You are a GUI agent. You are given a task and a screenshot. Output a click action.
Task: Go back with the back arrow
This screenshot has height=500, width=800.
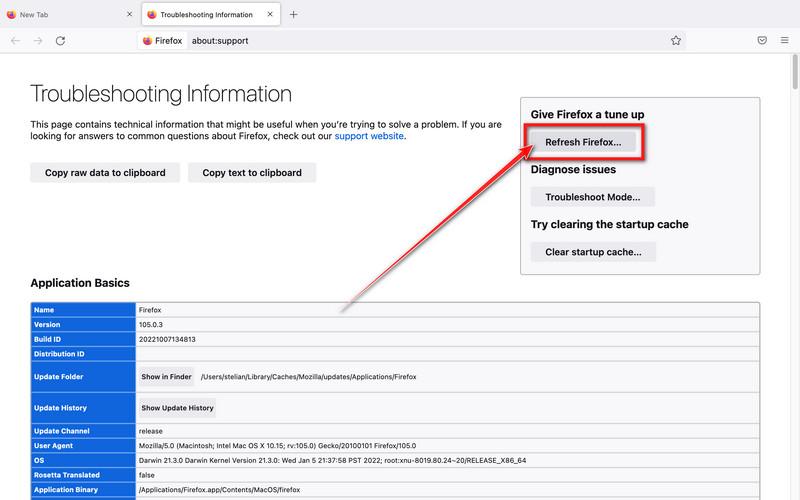tap(15, 41)
